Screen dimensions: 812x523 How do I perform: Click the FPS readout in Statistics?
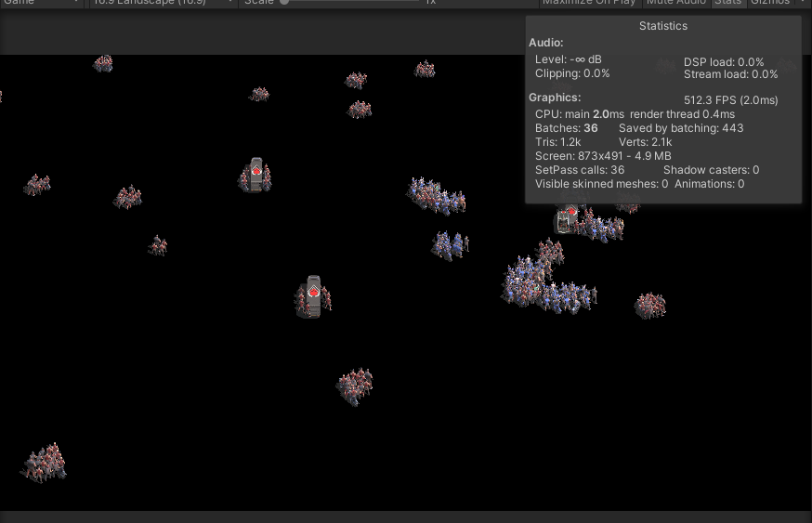(x=730, y=100)
